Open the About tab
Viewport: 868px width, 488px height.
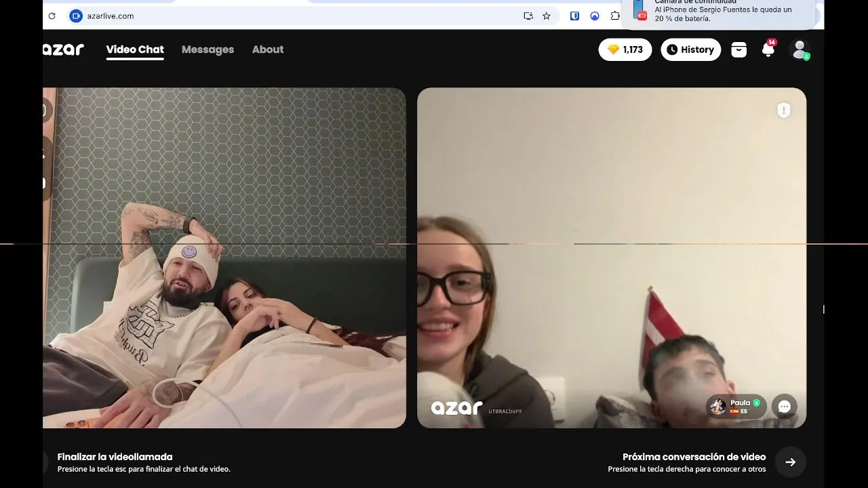(268, 49)
